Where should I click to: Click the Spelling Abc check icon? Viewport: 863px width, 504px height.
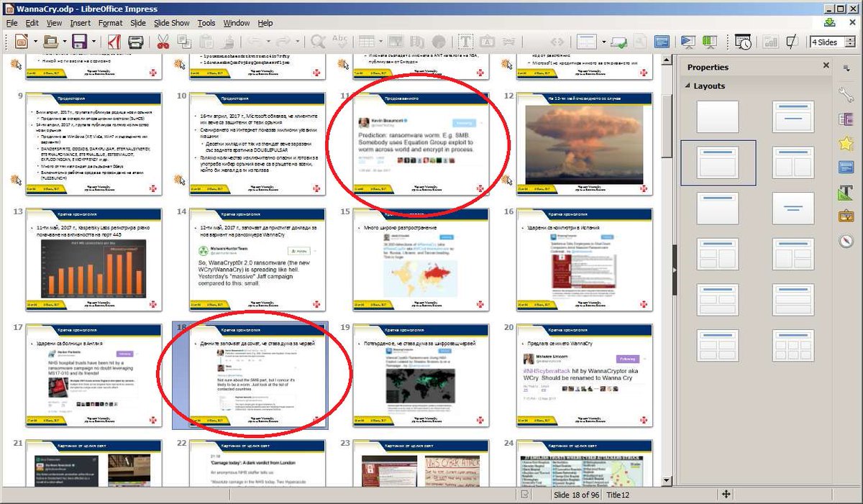341,42
